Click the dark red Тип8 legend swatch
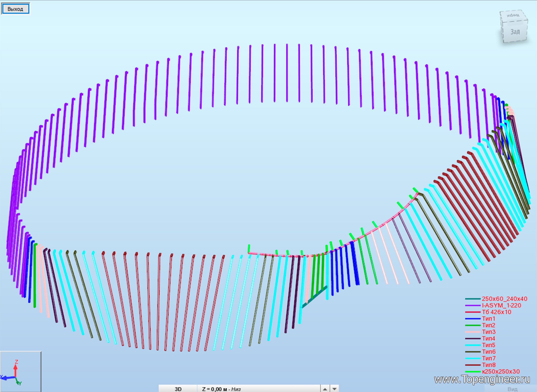537x392 pixels. 473,365
